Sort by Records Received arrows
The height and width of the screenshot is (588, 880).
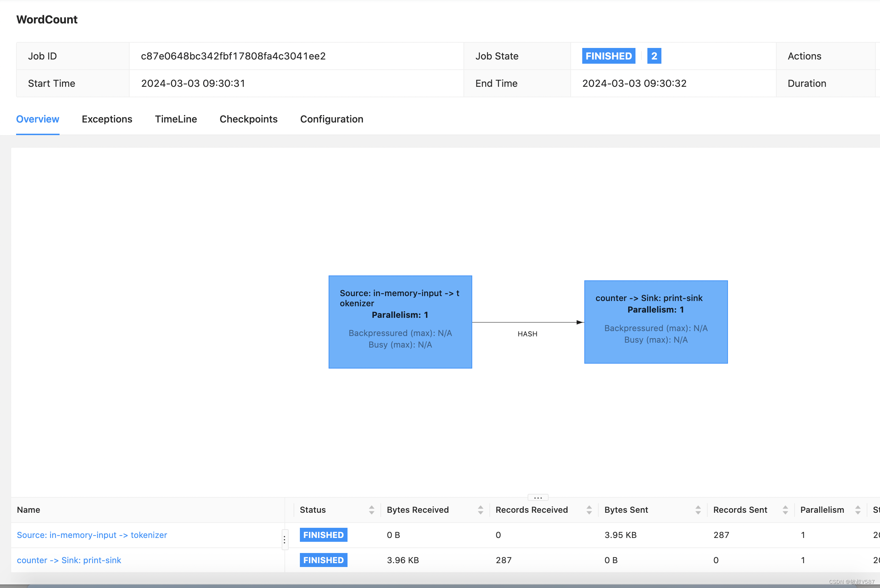point(589,510)
